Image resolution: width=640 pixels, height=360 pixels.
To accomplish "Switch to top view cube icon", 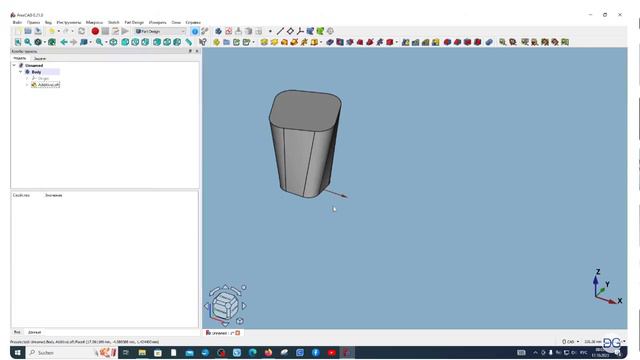I will 135,42.
